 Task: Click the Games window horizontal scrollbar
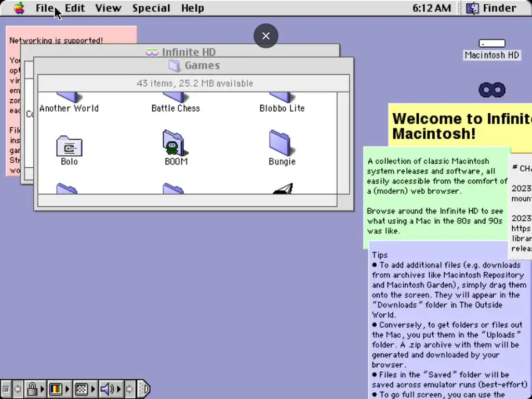pos(187,200)
